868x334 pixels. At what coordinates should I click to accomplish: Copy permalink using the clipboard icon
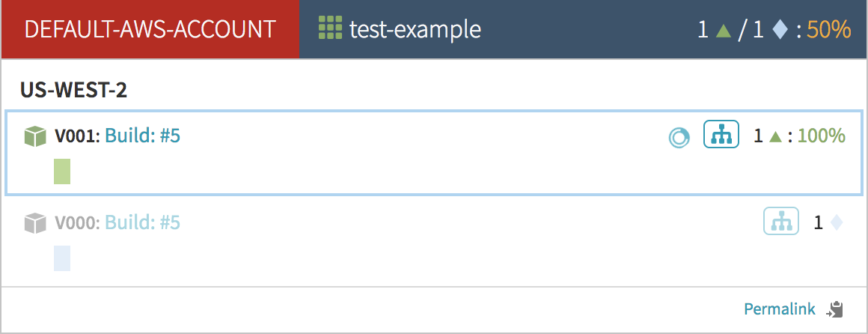point(835,309)
